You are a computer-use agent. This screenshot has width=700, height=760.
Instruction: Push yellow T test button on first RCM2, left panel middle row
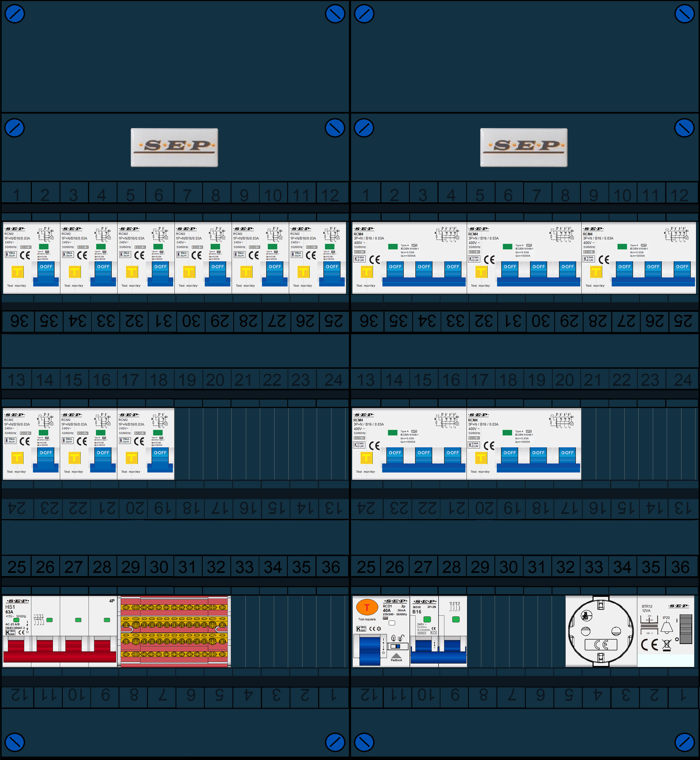(17, 458)
